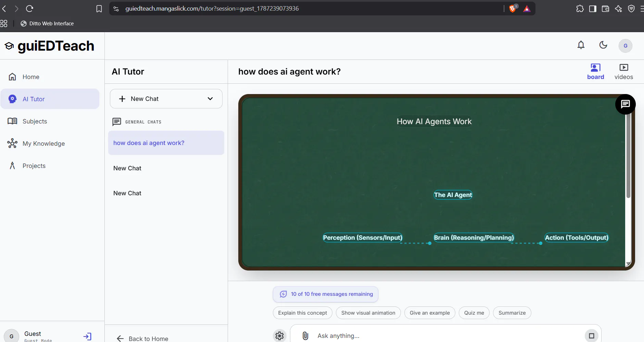Click browser back arrow
Screen dimensions: 644x342
(4, 9)
